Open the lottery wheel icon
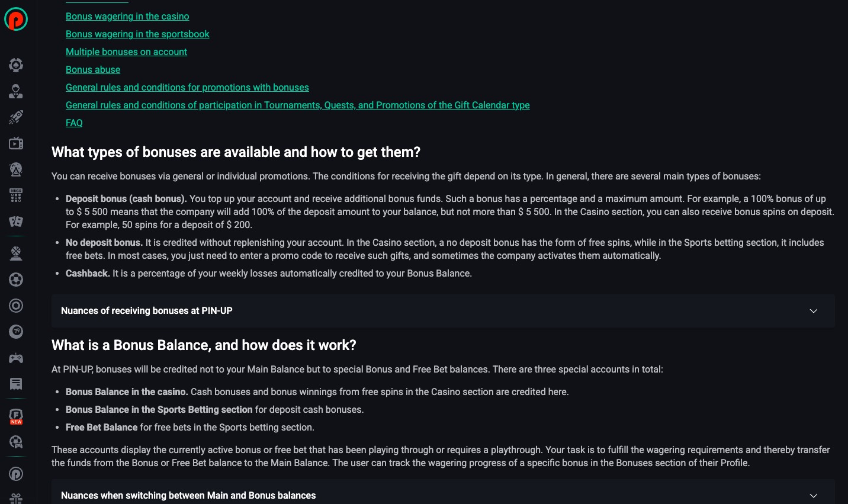Viewport: 848px width, 504px height. click(x=16, y=169)
